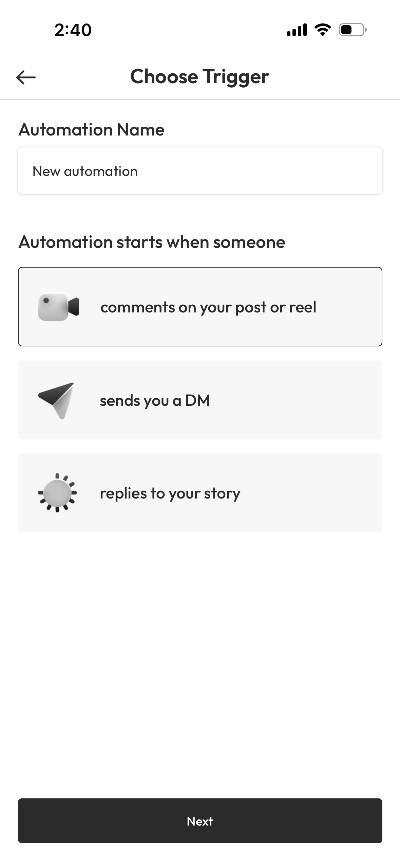Tap the back arrow icon
Viewport: 400px width, 868px height.
coord(26,77)
